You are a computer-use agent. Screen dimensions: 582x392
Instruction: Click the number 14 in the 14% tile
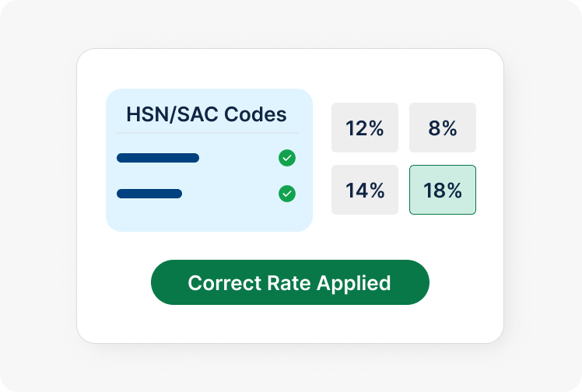[x=356, y=190]
